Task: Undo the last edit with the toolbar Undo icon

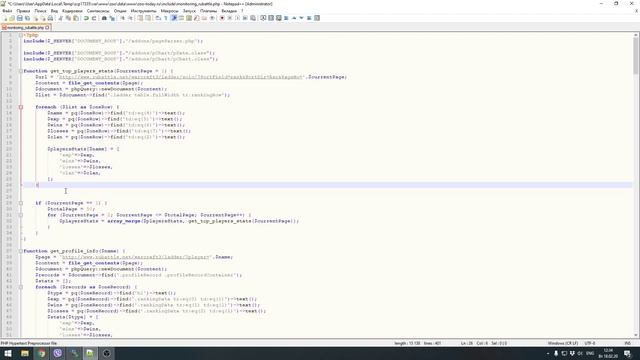Action: [x=86, y=18]
